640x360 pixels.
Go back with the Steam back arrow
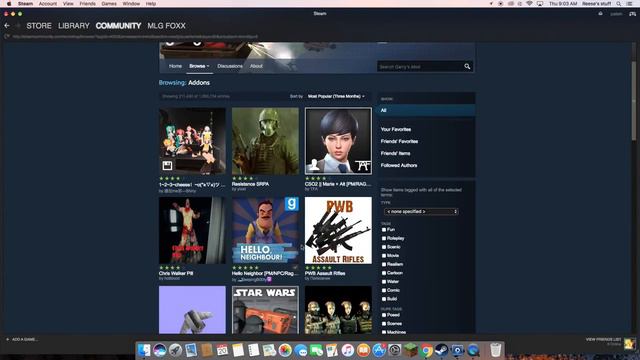pyautogui.click(x=7, y=26)
